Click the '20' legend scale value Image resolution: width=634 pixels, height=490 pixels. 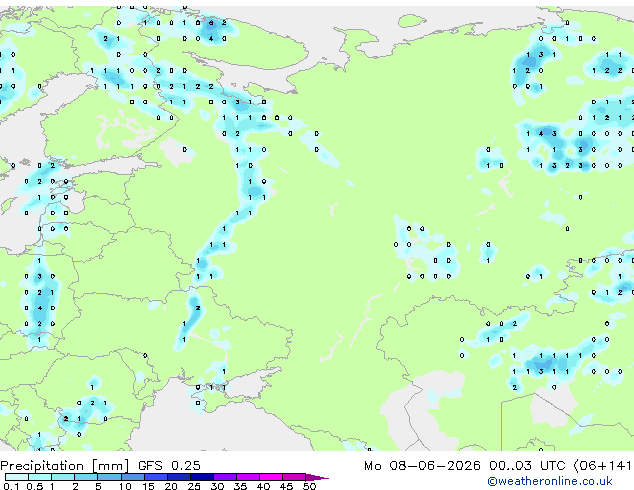(x=171, y=486)
